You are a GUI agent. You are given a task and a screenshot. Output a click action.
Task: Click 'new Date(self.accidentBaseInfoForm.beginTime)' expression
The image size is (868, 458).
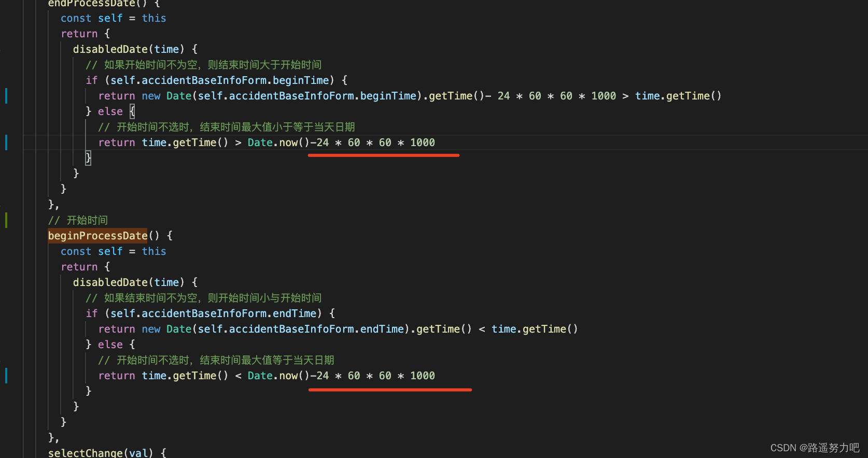pyautogui.click(x=282, y=96)
